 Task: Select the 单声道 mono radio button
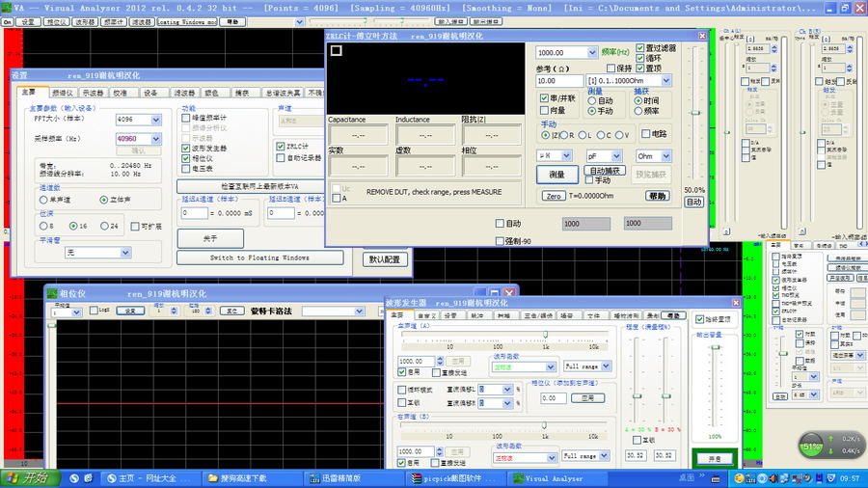click(x=44, y=200)
